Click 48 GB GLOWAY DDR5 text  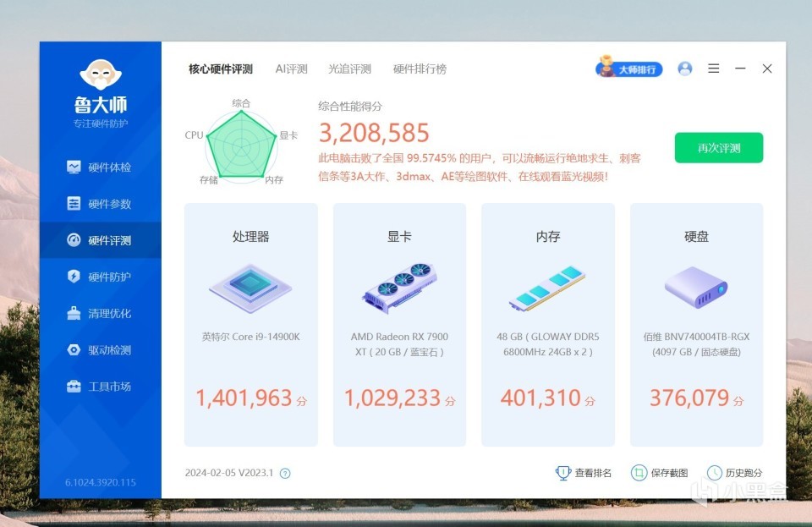point(548,344)
